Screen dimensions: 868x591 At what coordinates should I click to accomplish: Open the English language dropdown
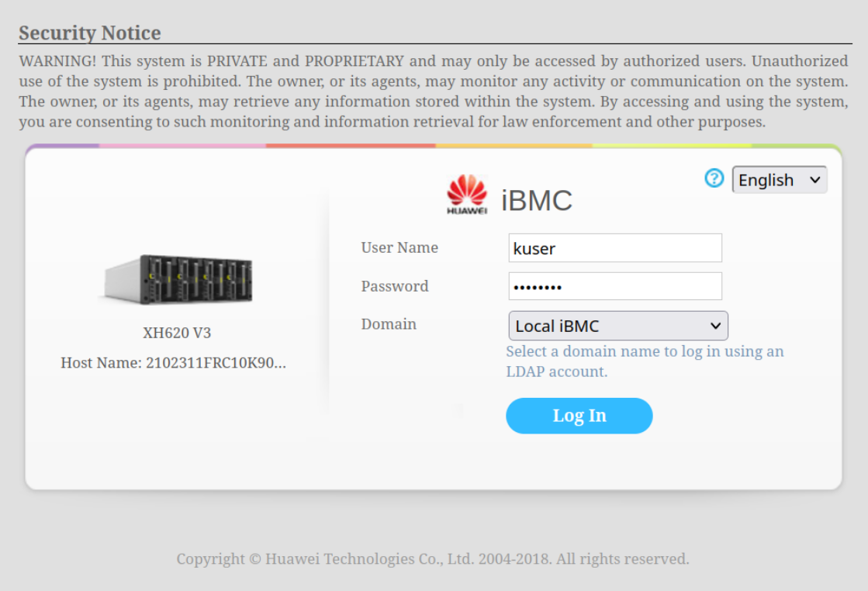779,180
